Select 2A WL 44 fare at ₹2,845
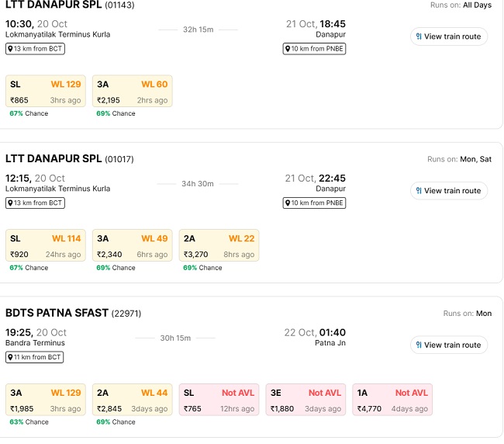The image size is (504, 444). [x=132, y=401]
